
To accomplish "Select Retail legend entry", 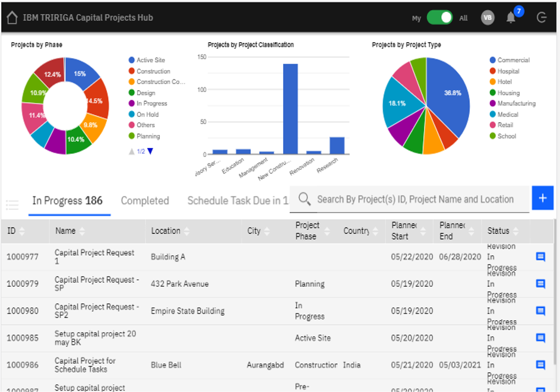I will click(x=501, y=125).
